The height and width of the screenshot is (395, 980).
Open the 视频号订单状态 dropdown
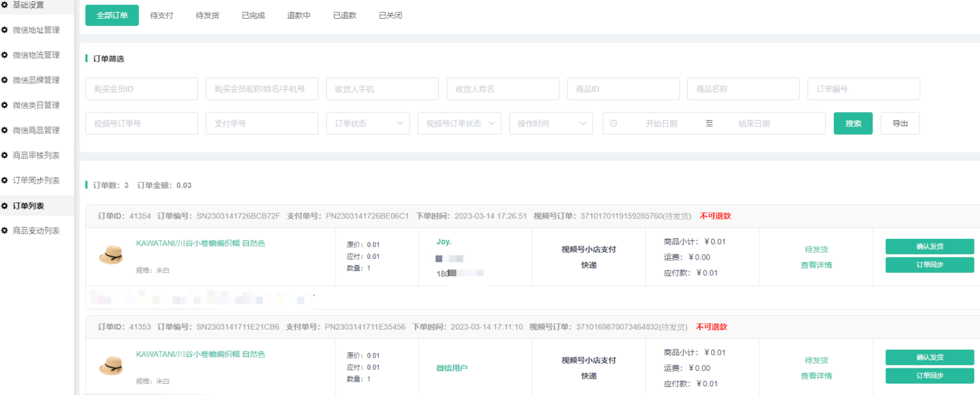tap(459, 123)
